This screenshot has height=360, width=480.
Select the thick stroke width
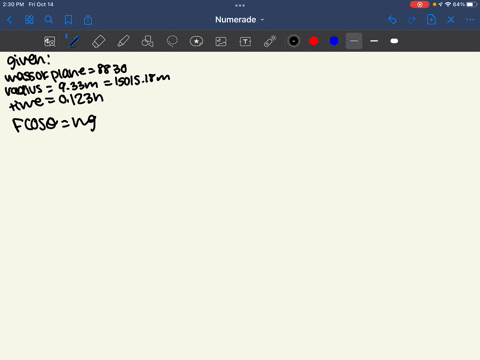[394, 41]
